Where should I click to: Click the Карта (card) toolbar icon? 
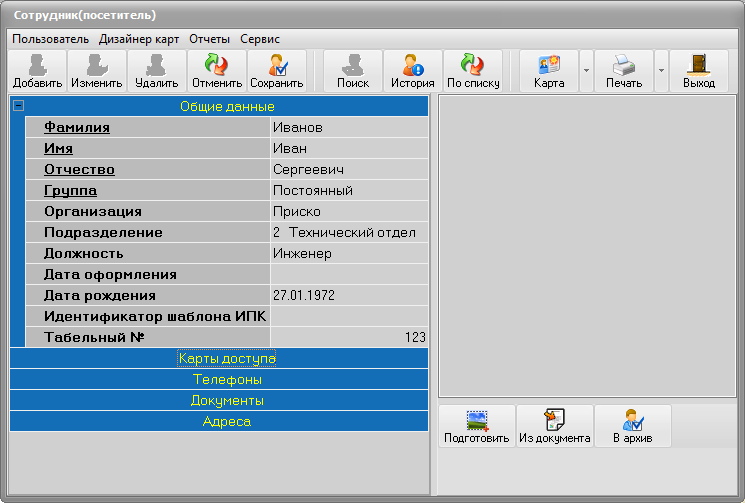click(x=549, y=71)
